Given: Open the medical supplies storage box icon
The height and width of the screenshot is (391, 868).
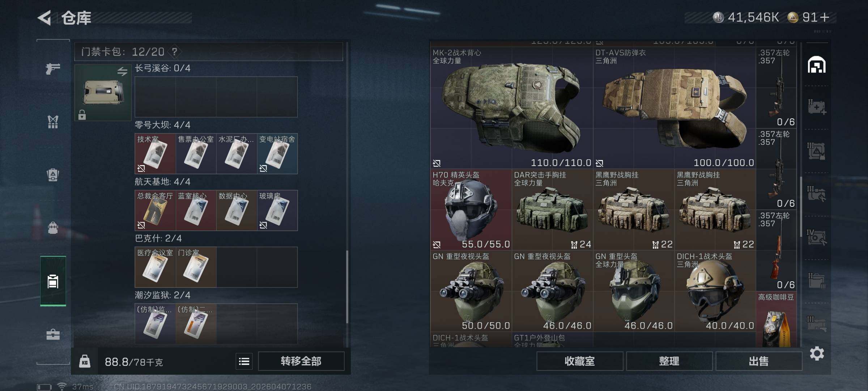Looking at the screenshot, I should (x=817, y=107).
